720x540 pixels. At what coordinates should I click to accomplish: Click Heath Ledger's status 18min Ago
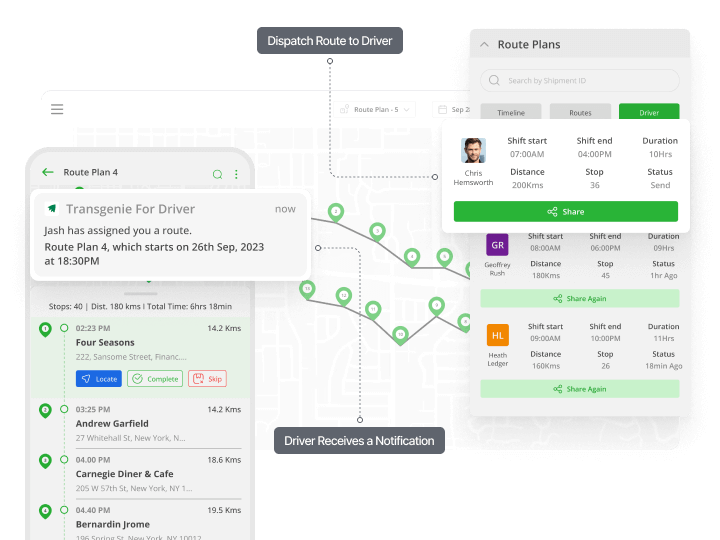pos(664,366)
